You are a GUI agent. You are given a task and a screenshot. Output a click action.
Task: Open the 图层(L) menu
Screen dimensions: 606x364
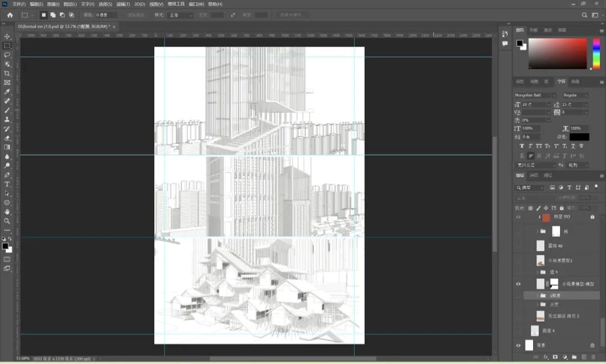70,4
